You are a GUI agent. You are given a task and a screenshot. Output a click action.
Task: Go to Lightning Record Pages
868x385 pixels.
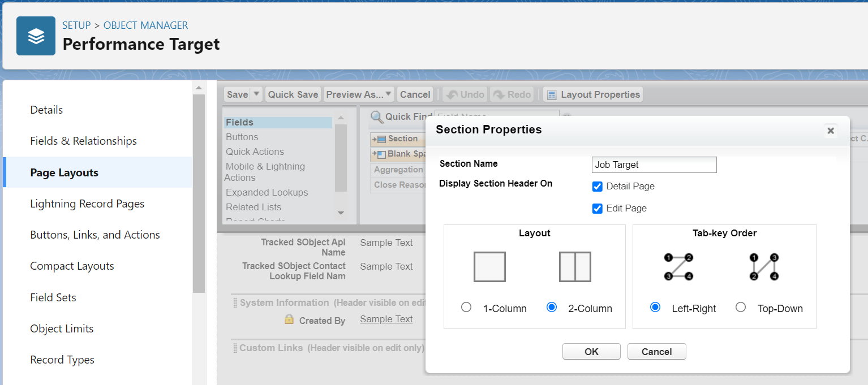coord(87,204)
